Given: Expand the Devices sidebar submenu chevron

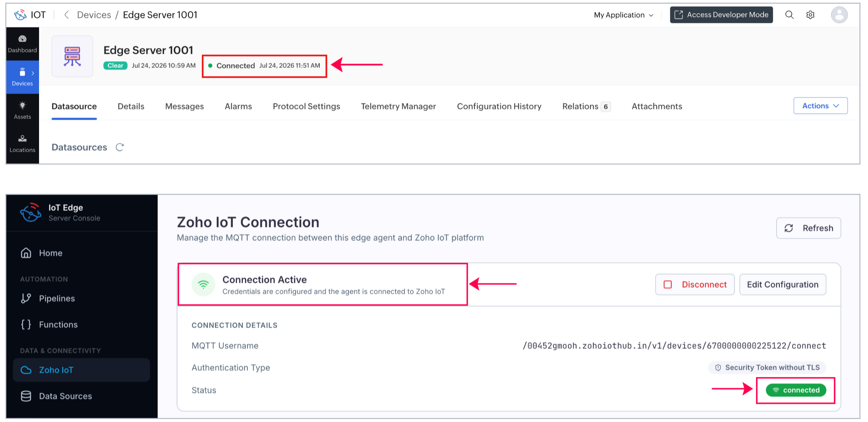Looking at the screenshot, I should pyautogui.click(x=33, y=73).
